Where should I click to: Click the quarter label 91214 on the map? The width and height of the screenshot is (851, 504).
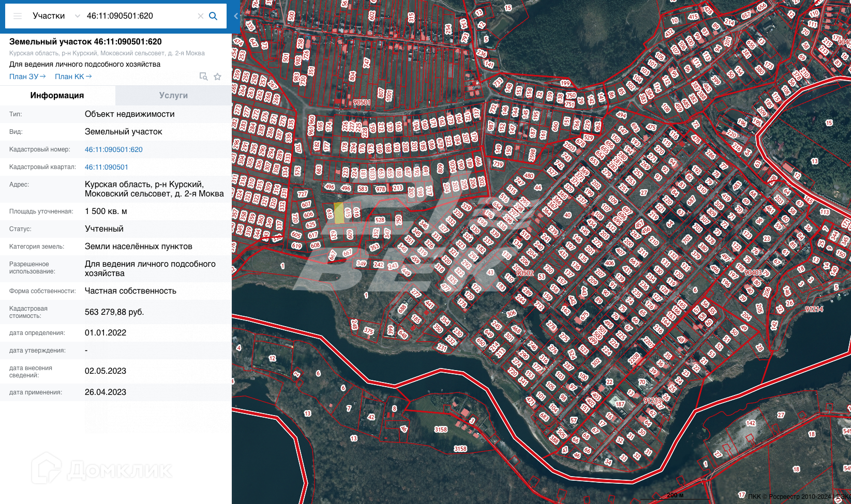point(814,309)
